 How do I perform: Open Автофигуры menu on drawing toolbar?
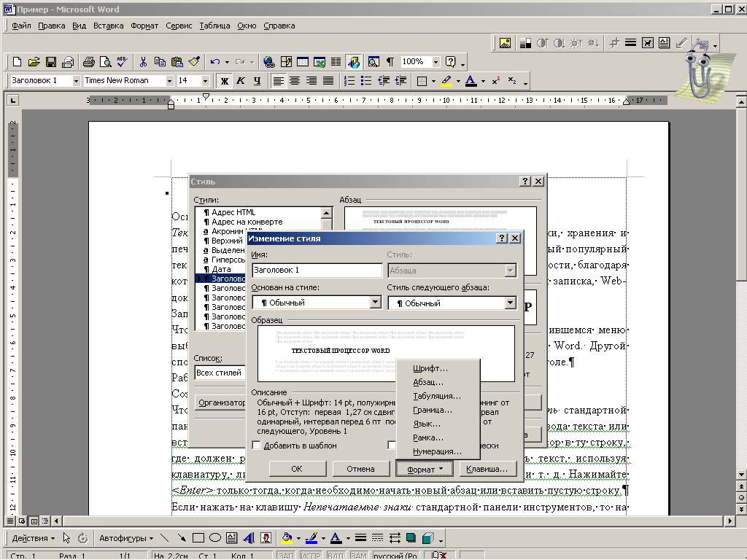[x=126, y=538]
